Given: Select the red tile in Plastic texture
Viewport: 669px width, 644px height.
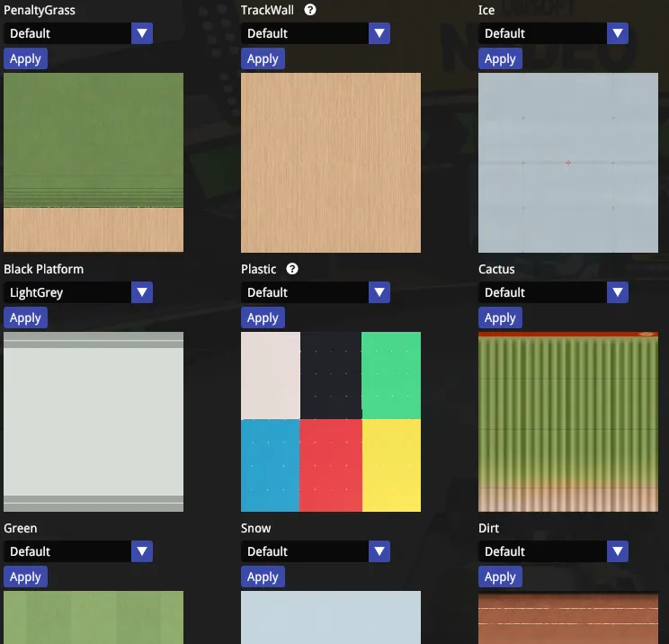Looking at the screenshot, I should 330,465.
